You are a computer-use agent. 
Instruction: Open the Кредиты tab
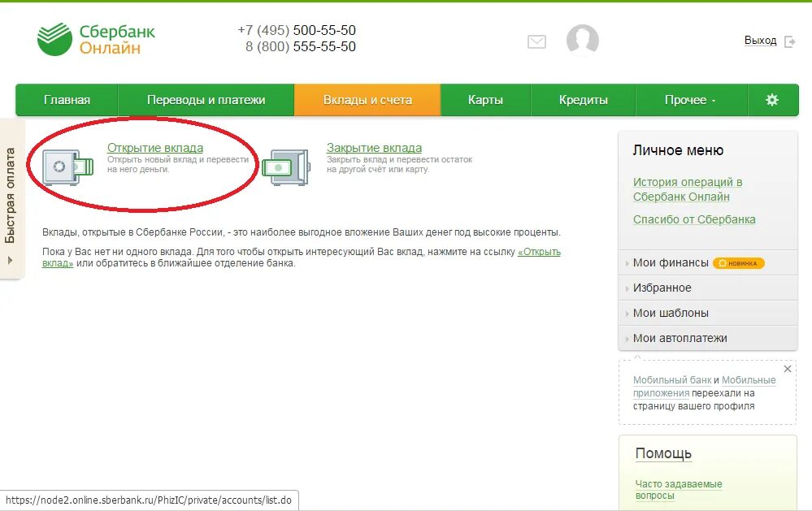pos(583,100)
